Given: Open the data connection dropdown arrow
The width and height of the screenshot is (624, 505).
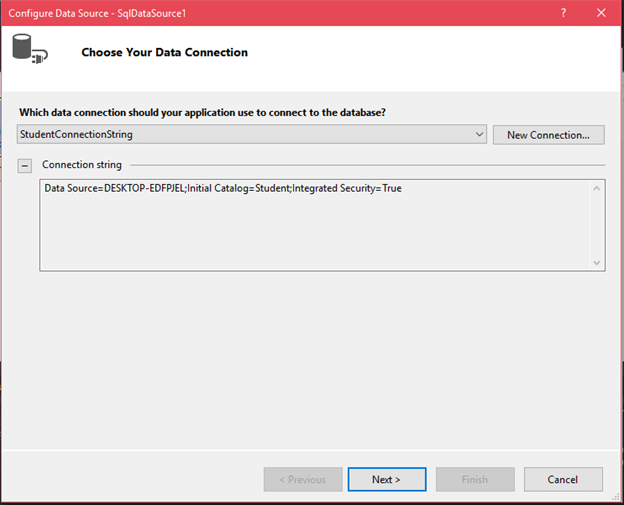Looking at the screenshot, I should pyautogui.click(x=478, y=134).
